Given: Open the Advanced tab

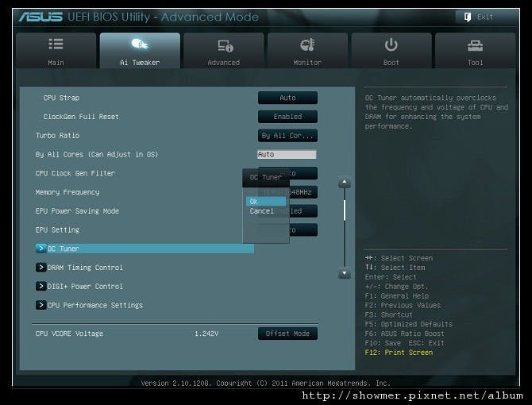Looking at the screenshot, I should [x=224, y=51].
